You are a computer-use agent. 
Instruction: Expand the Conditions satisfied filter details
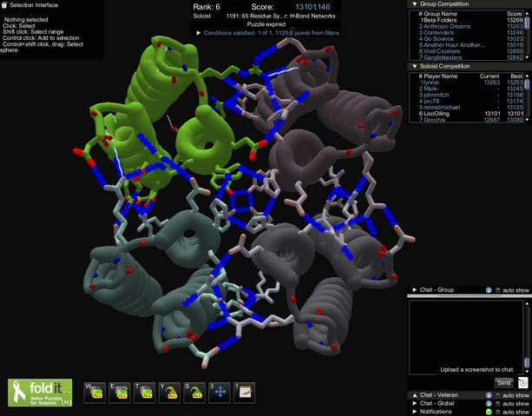(x=199, y=33)
